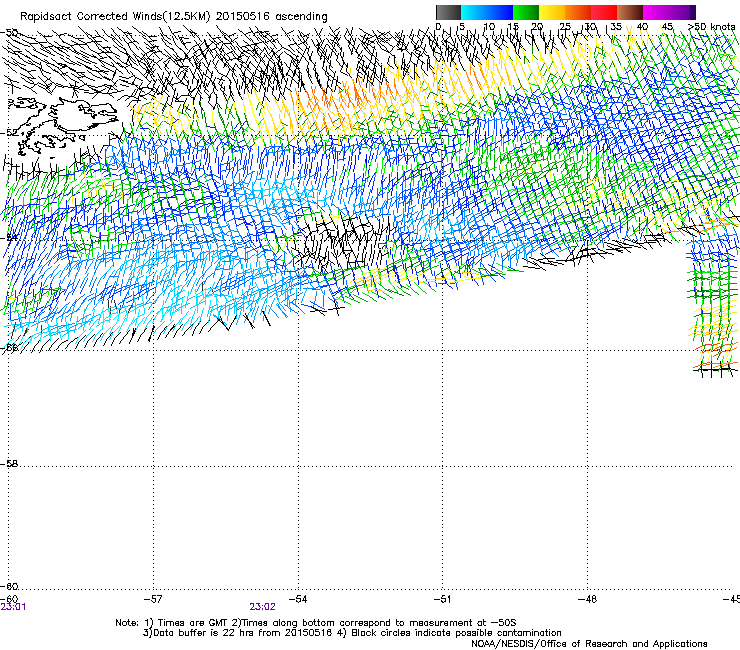Click the title text Rapidscat Corrected Winds

click(92, 16)
